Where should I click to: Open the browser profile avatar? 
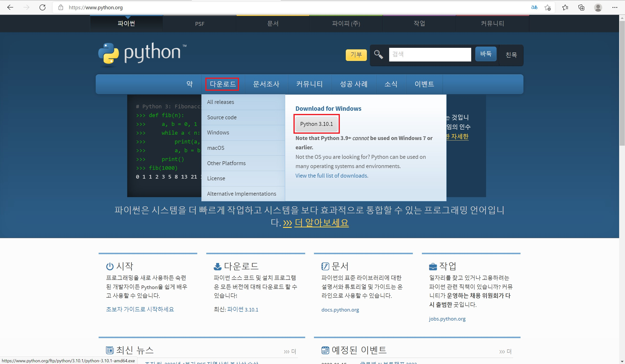(598, 7)
